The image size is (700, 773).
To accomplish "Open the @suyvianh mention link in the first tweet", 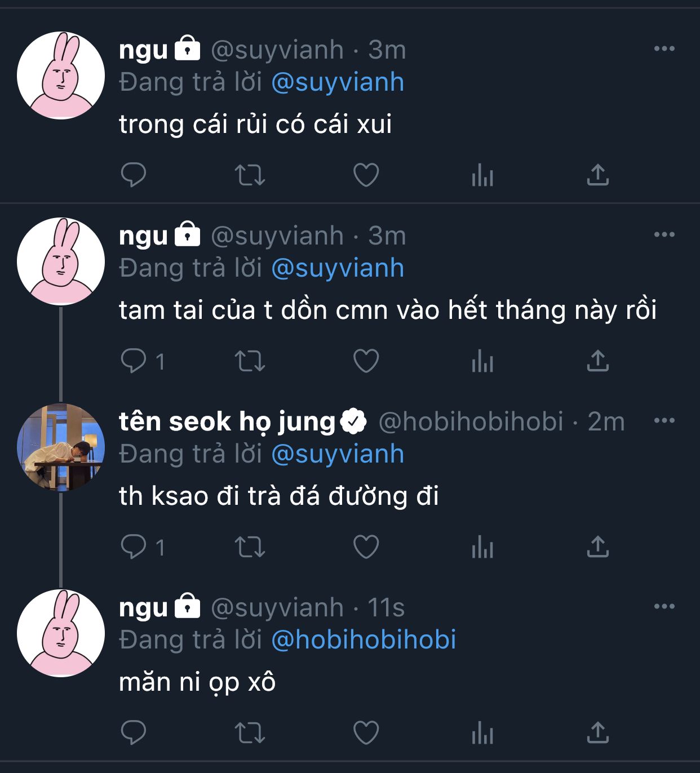I will click(x=338, y=82).
